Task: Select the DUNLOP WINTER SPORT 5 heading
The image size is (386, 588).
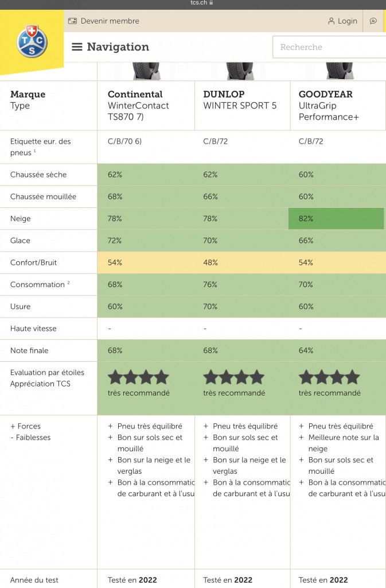Action: (x=240, y=100)
